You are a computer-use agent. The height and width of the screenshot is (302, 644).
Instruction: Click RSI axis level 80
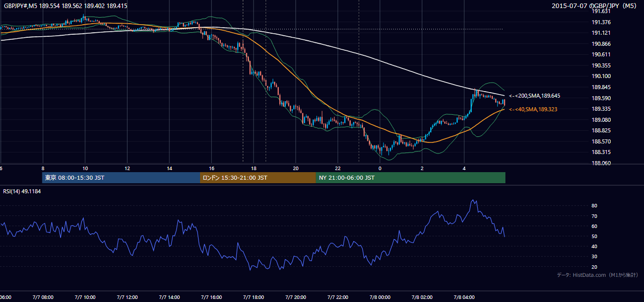click(x=595, y=206)
